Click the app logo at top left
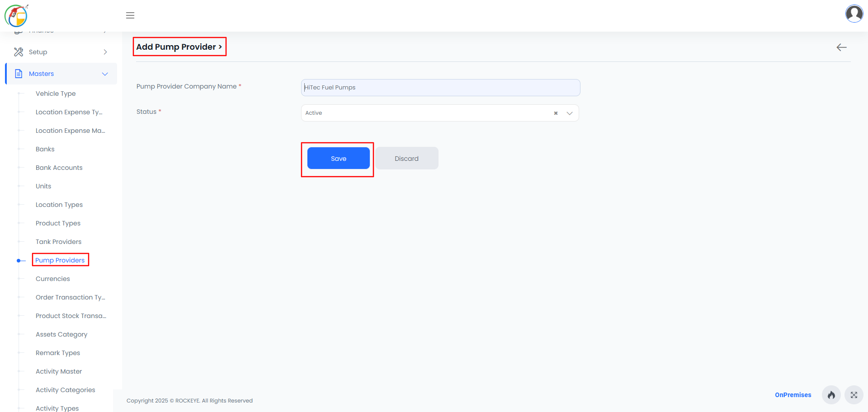The height and width of the screenshot is (412, 868). [16, 16]
